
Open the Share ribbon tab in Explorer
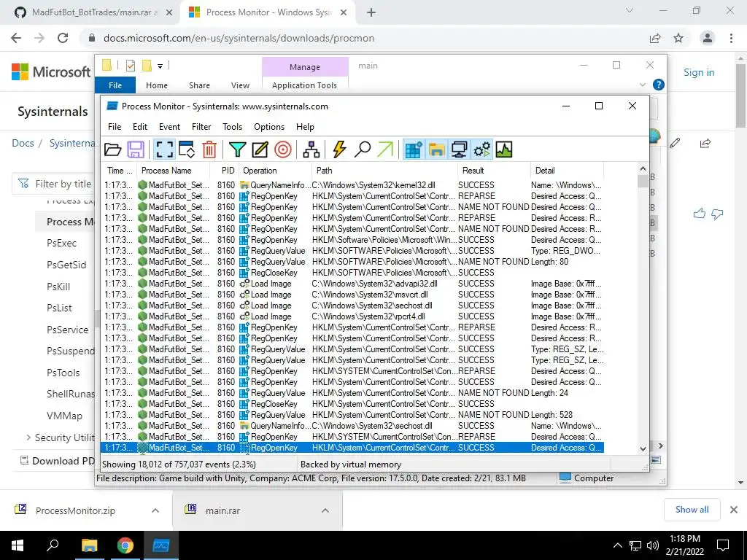[x=199, y=85]
